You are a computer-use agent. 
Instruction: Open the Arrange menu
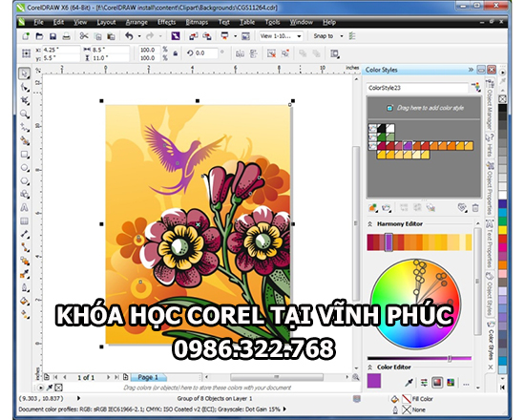click(x=136, y=22)
